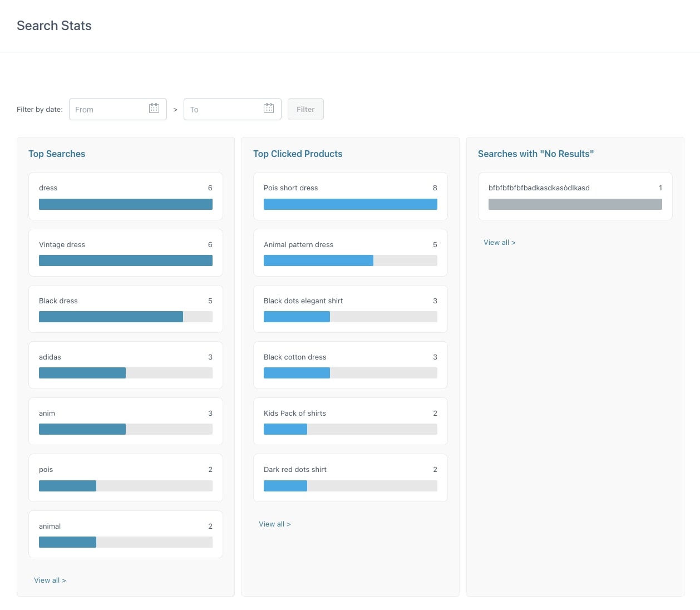Select the 'Black dress' progress bar
Image resolution: width=700 pixels, height=610 pixels.
pos(126,317)
